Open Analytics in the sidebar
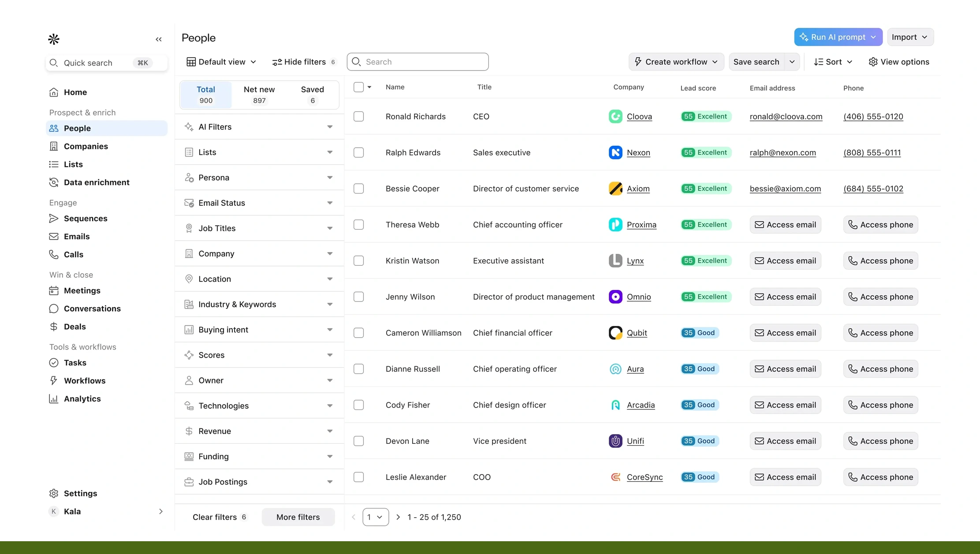This screenshot has height=554, width=980. [x=82, y=399]
